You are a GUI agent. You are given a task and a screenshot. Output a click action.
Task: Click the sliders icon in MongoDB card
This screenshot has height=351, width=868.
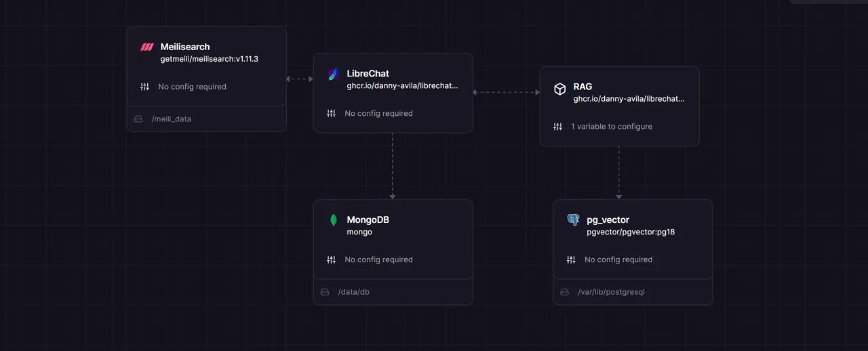click(331, 260)
